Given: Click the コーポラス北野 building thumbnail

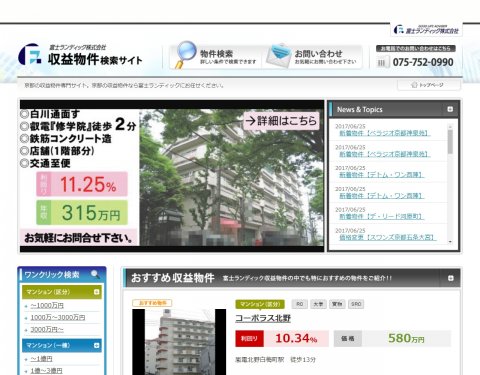Looking at the screenshot, I should tap(179, 342).
